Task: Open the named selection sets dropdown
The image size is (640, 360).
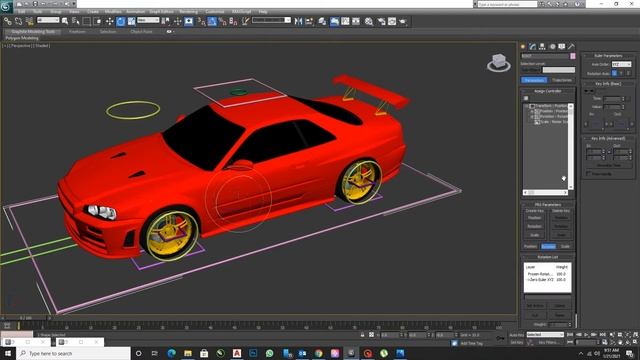Action: click(271, 20)
